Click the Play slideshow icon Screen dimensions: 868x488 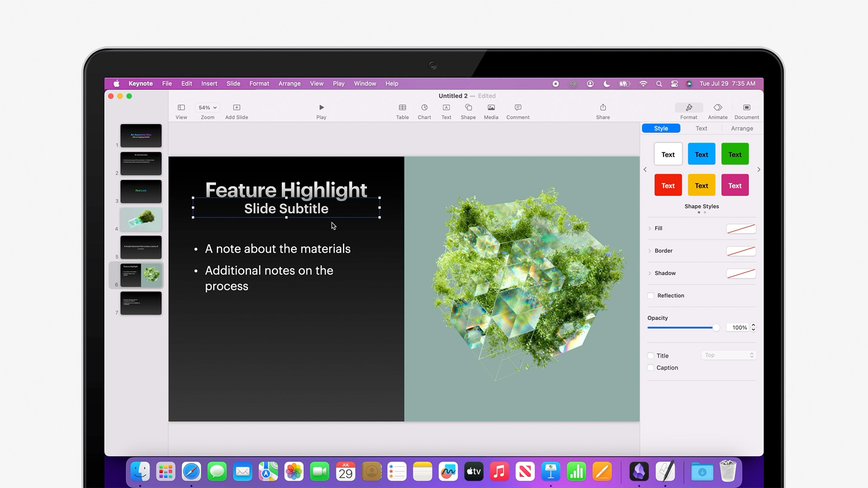321,108
